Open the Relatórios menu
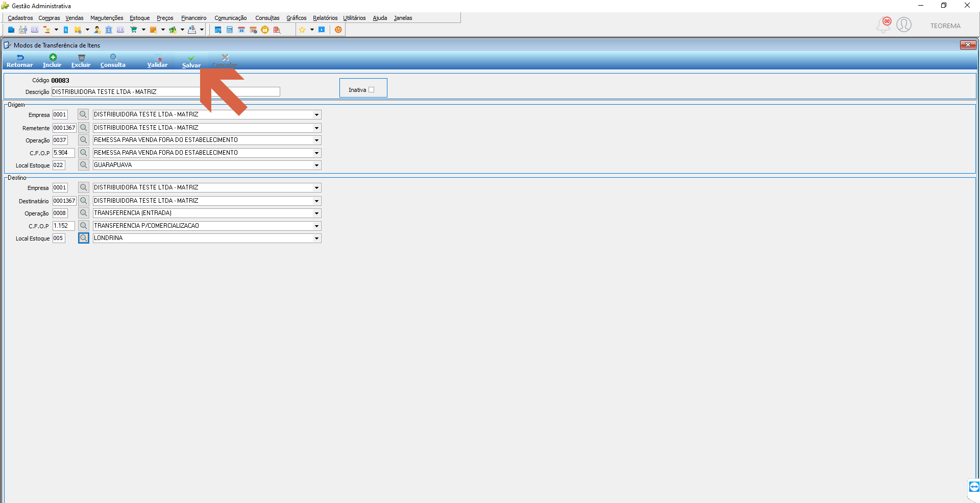Screen dimensions: 980x503 pyautogui.click(x=325, y=18)
